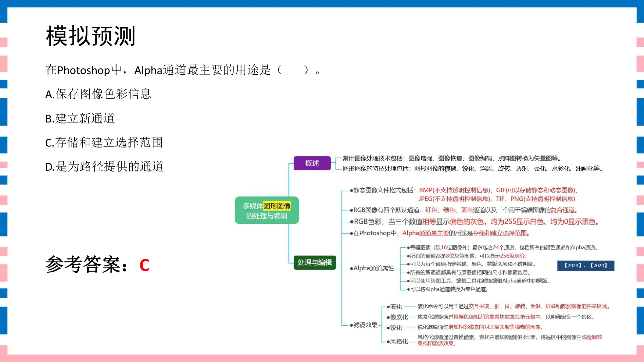The width and height of the screenshot is (644, 362).
Task: Click the line 常用图像处理技术包括
Action: pyautogui.click(x=452, y=158)
